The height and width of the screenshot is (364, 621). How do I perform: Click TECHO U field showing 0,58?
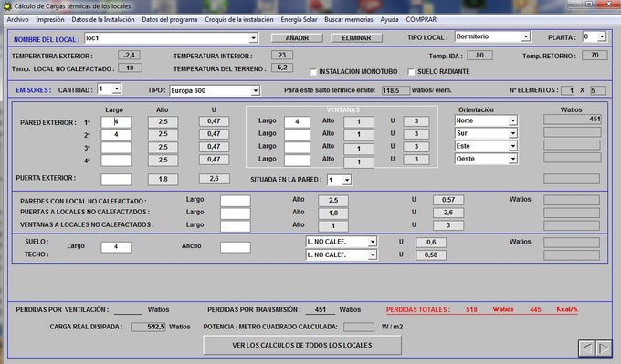(431, 255)
